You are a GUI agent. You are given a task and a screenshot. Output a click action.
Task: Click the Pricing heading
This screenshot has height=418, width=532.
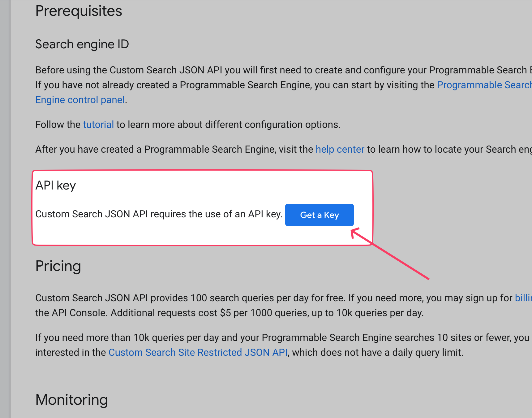pyautogui.click(x=58, y=266)
